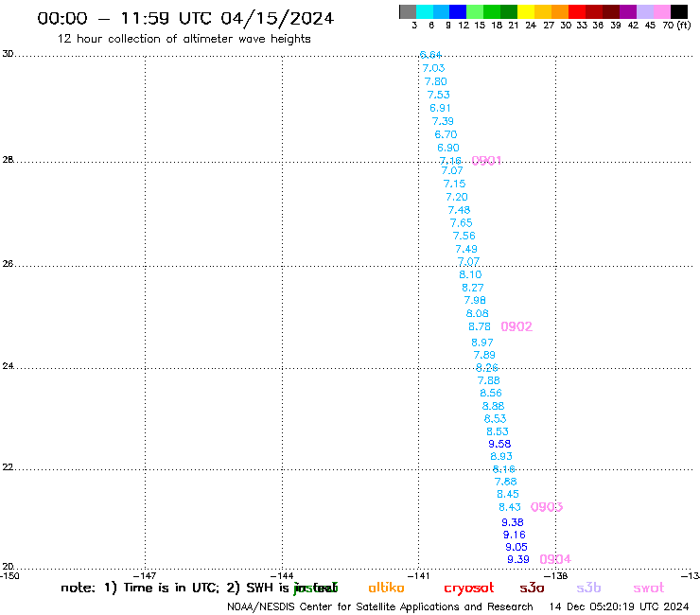This screenshot has width=700, height=615.
Task: Click the dark blue value 9.38
Action: pyautogui.click(x=513, y=522)
